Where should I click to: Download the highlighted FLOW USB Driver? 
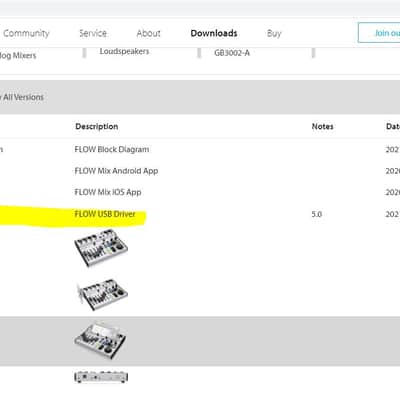click(x=105, y=214)
